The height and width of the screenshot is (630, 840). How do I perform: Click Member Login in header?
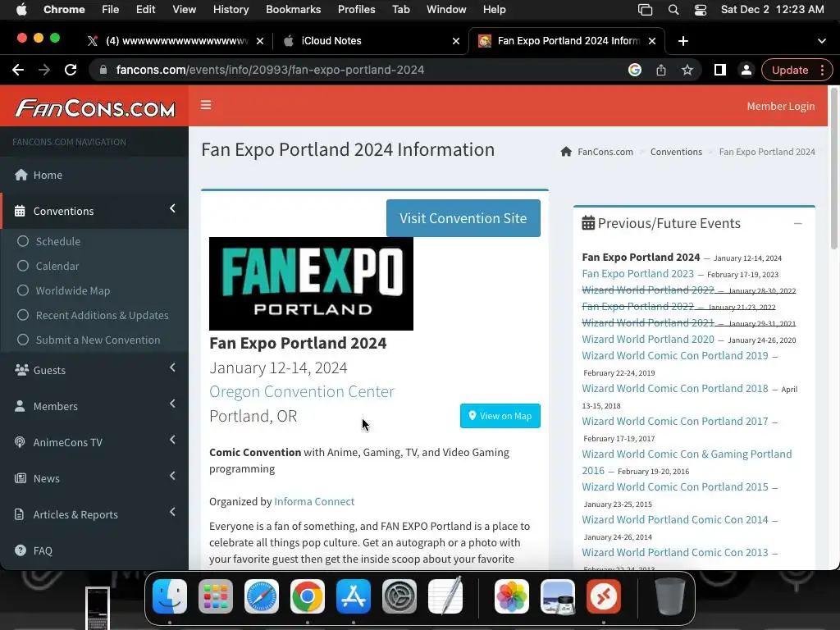(781, 106)
